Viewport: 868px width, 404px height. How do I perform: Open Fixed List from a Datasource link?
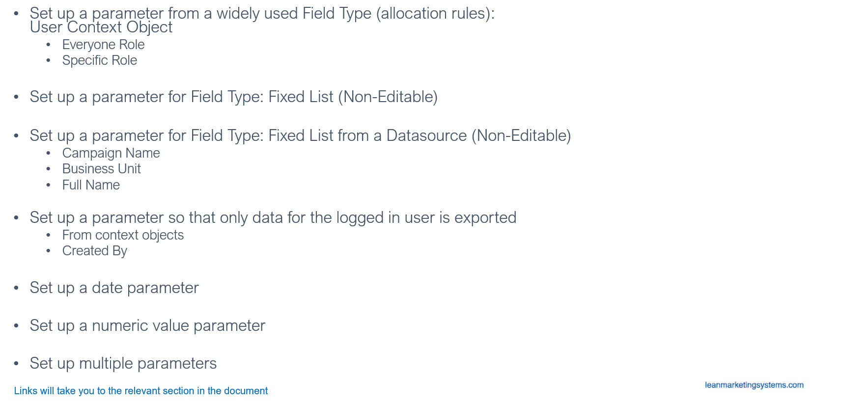(x=301, y=135)
